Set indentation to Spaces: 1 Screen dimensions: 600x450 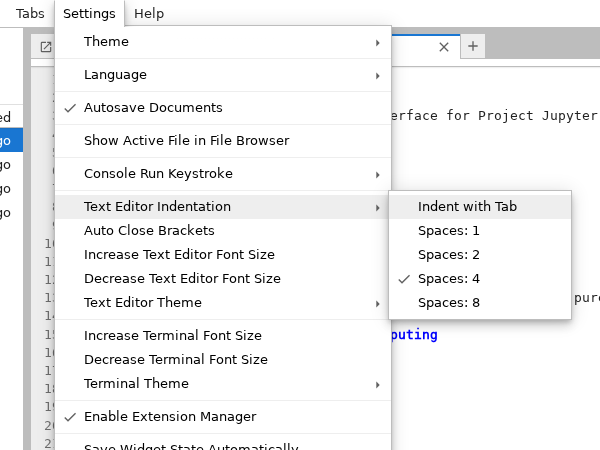(480, 231)
